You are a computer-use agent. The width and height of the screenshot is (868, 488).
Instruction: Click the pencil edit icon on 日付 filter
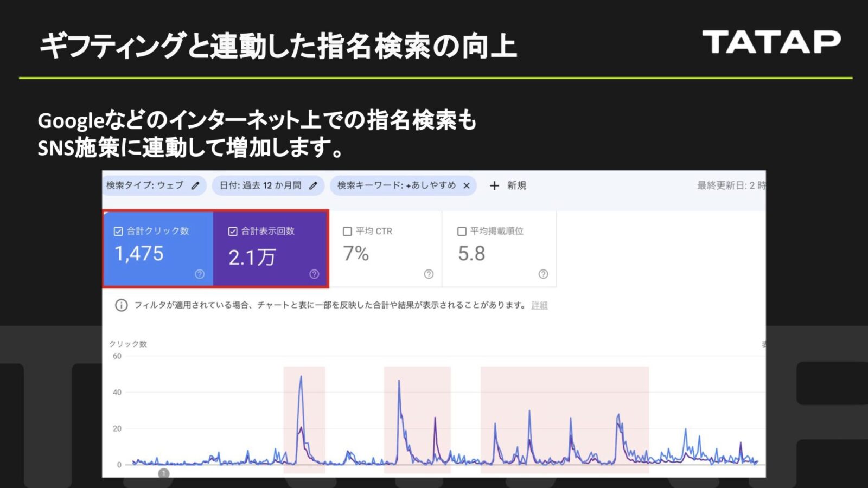pos(312,185)
